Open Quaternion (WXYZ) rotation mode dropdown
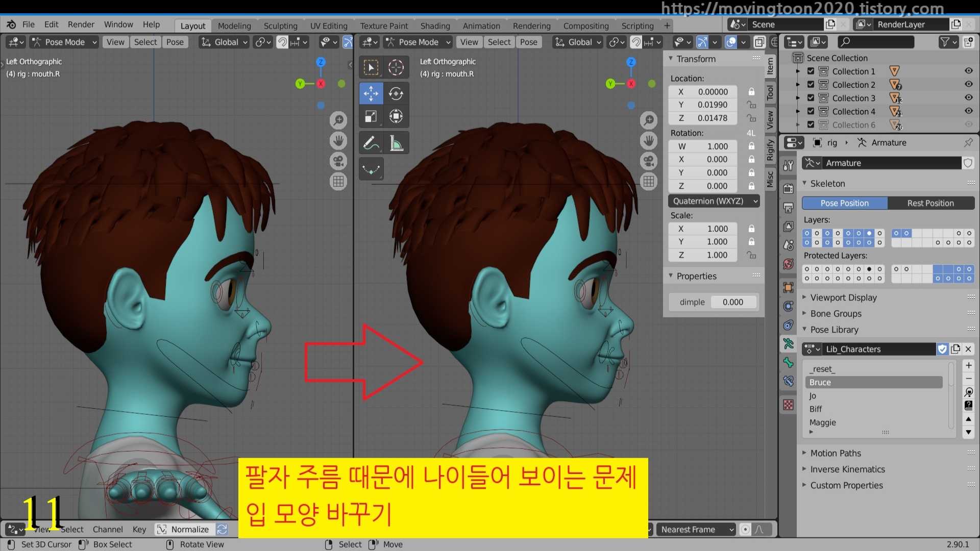Viewport: 980px width, 551px height. pos(714,201)
